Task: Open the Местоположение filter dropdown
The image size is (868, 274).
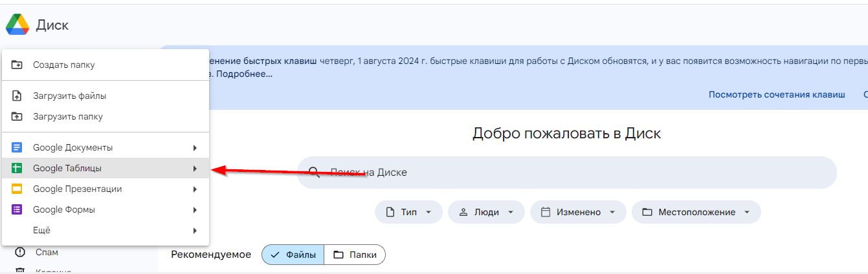Action: tap(696, 212)
